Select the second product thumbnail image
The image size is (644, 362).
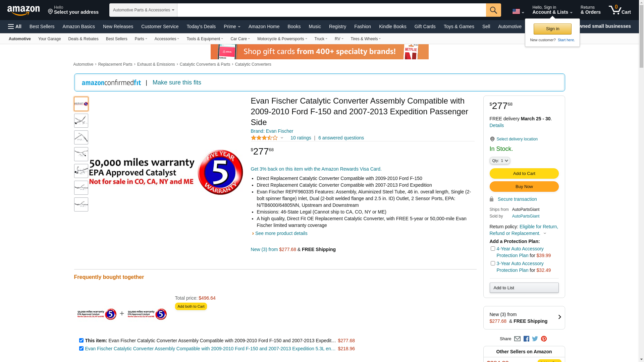pyautogui.click(x=81, y=121)
